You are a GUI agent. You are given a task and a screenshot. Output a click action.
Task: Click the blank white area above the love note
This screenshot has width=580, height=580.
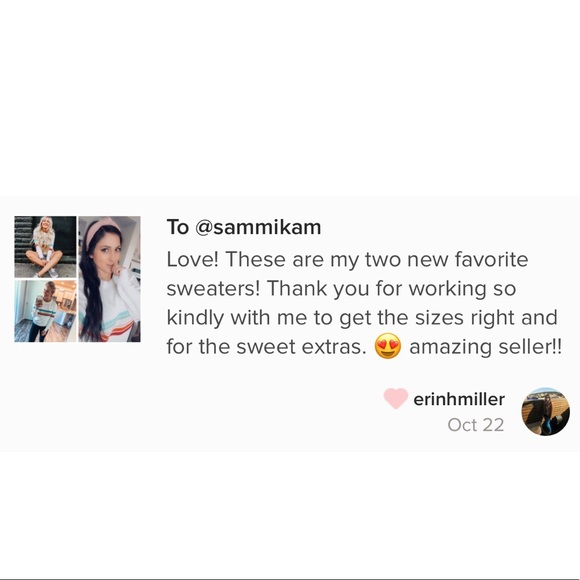click(x=290, y=98)
